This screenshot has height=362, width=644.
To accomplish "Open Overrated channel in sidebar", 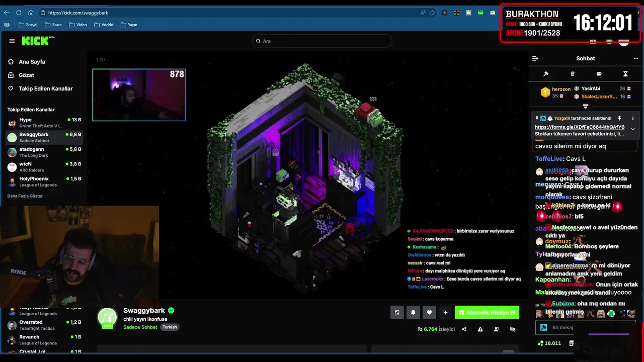I will coord(44,325).
